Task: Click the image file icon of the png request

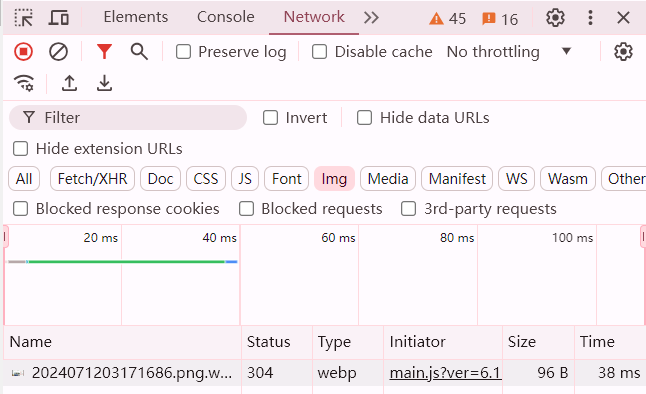Action: click(17, 373)
